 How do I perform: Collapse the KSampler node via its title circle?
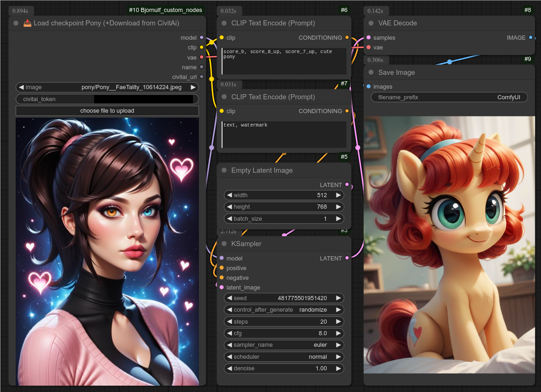224,244
